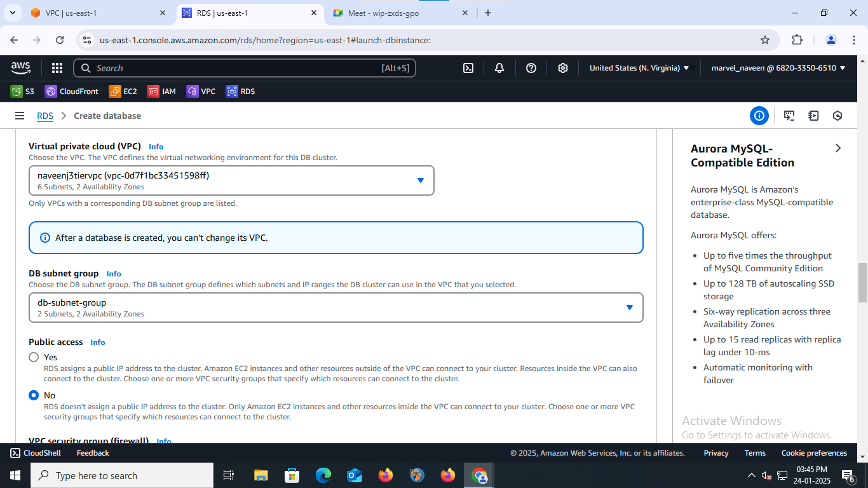Viewport: 868px width, 488px height.
Task: Click the browser address bar URL
Action: [x=265, y=40]
